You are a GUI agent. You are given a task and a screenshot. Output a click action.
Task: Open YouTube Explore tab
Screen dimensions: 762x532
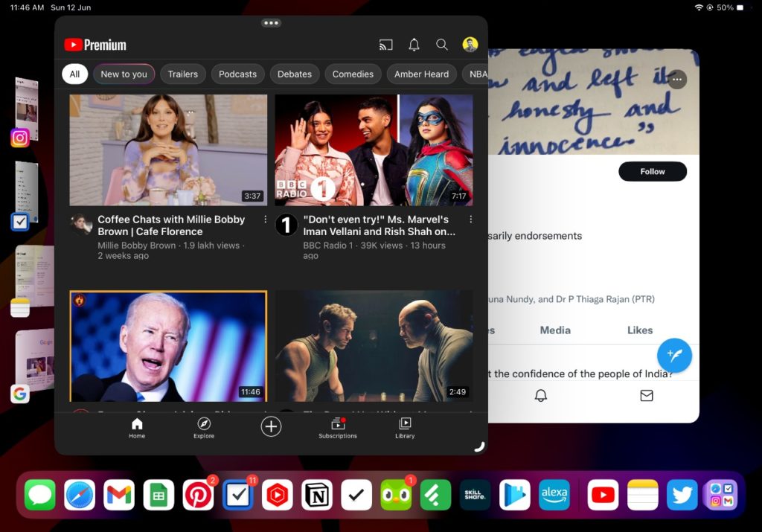click(x=204, y=428)
